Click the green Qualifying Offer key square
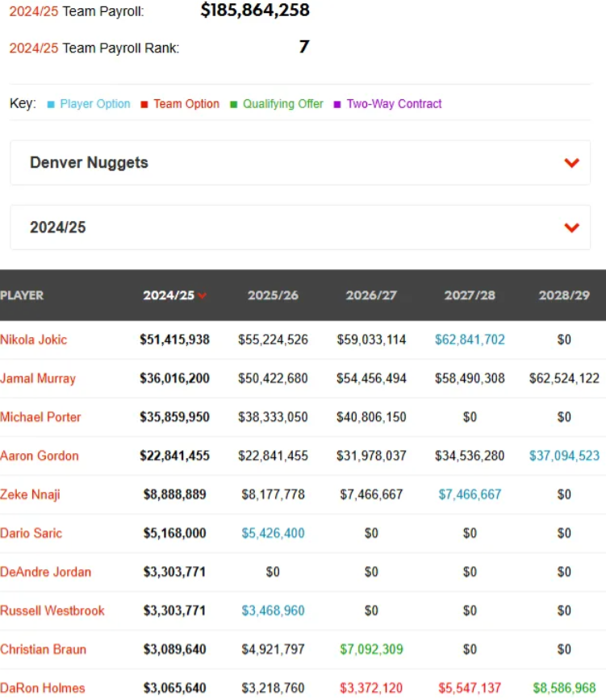 click(233, 105)
